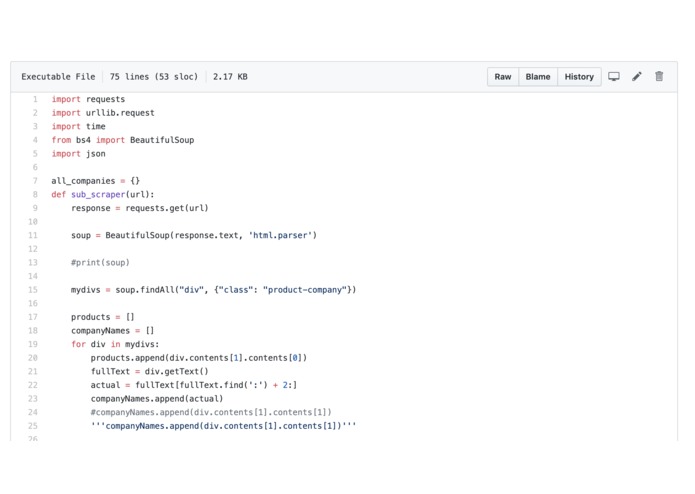Open file in desktop app icon

pos(614,77)
